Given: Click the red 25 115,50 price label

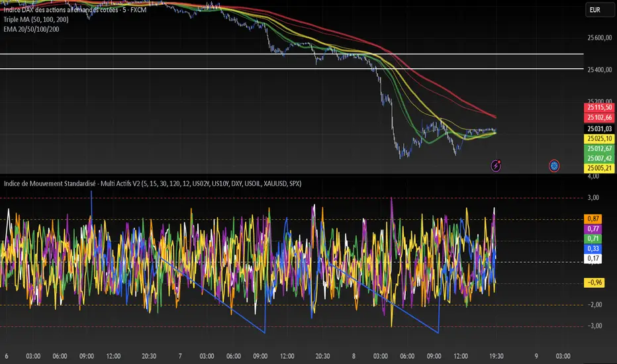Looking at the screenshot, I should pos(599,107).
